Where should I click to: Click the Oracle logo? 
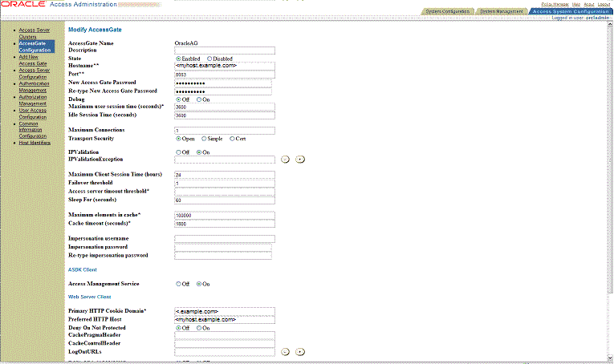click(23, 4)
